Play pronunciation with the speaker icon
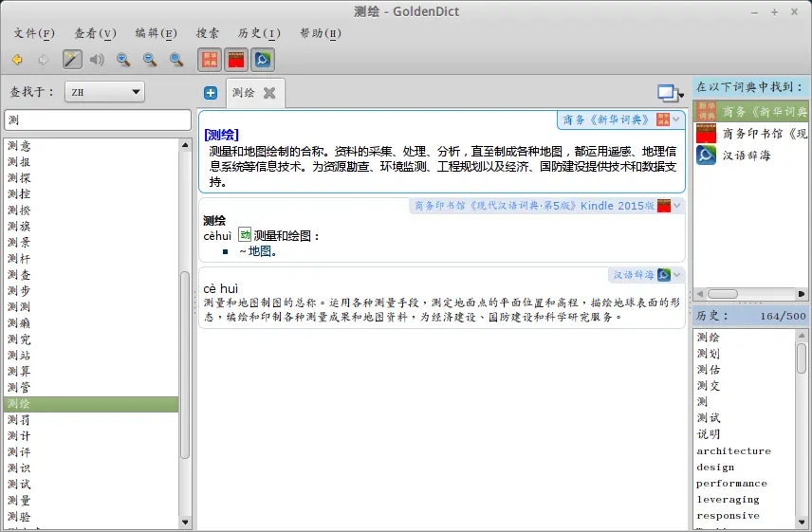The width and height of the screenshot is (812, 532). (97, 60)
